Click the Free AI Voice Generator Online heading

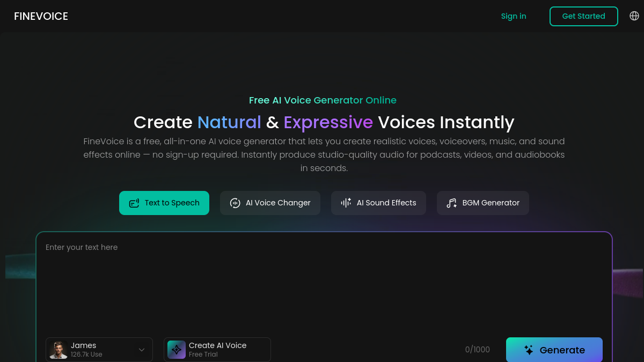[x=323, y=100]
